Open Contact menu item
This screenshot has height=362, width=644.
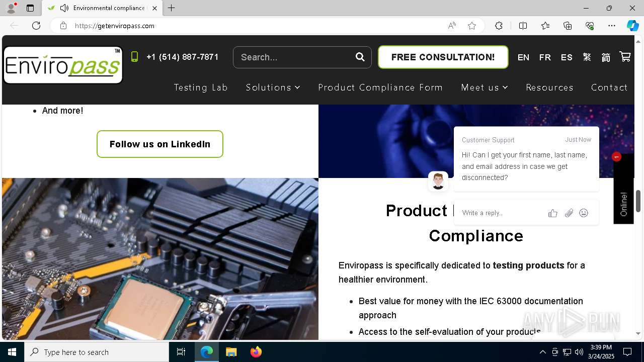pyautogui.click(x=609, y=87)
